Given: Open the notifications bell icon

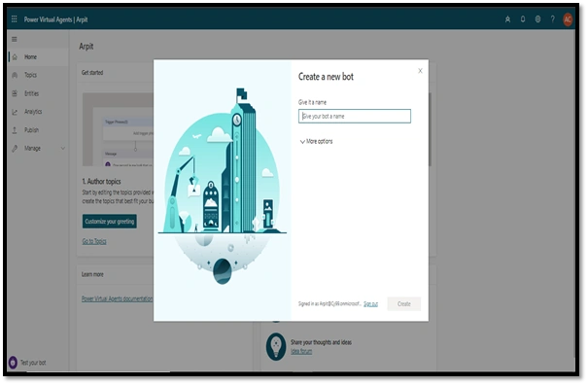Looking at the screenshot, I should (523, 19).
